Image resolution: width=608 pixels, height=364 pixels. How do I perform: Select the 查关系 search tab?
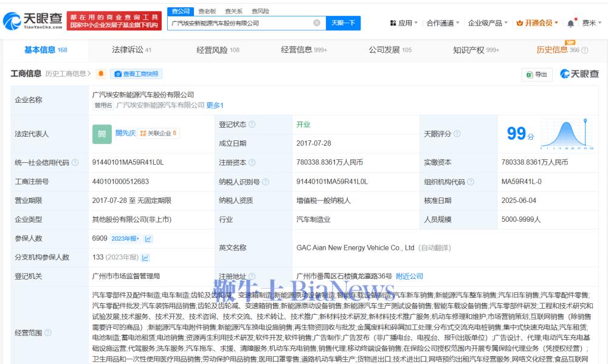coord(234,11)
